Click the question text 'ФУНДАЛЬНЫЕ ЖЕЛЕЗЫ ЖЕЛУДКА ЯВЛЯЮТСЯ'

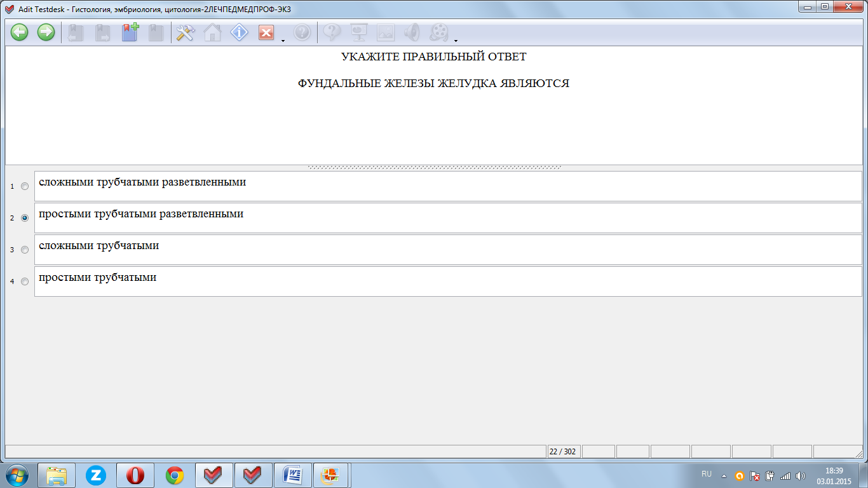coord(433,83)
